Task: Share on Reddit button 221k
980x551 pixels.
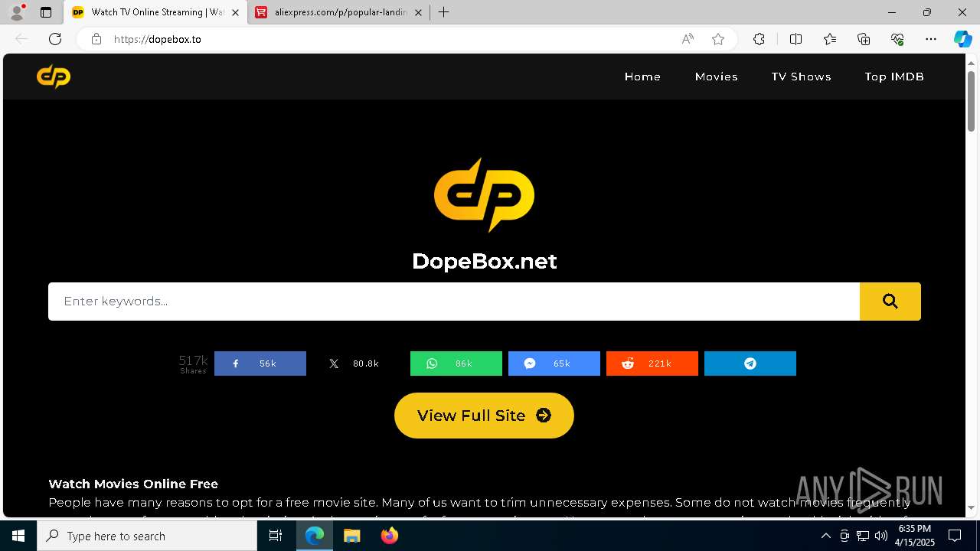Action: pyautogui.click(x=652, y=364)
